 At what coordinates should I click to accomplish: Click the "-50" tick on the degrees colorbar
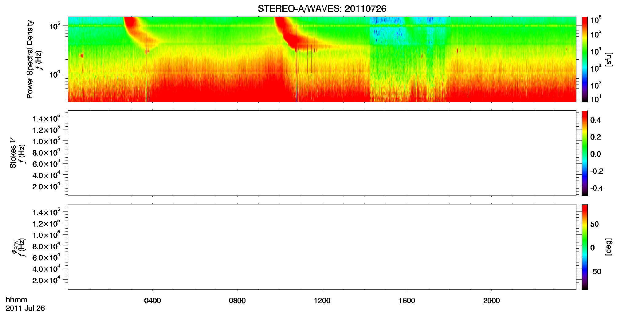pyautogui.click(x=596, y=272)
